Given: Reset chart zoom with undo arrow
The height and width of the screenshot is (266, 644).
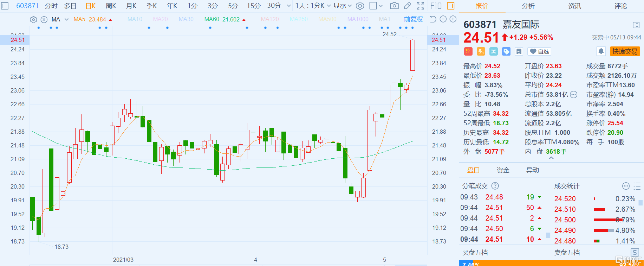Looking at the screenshot, I should click(x=433, y=19).
